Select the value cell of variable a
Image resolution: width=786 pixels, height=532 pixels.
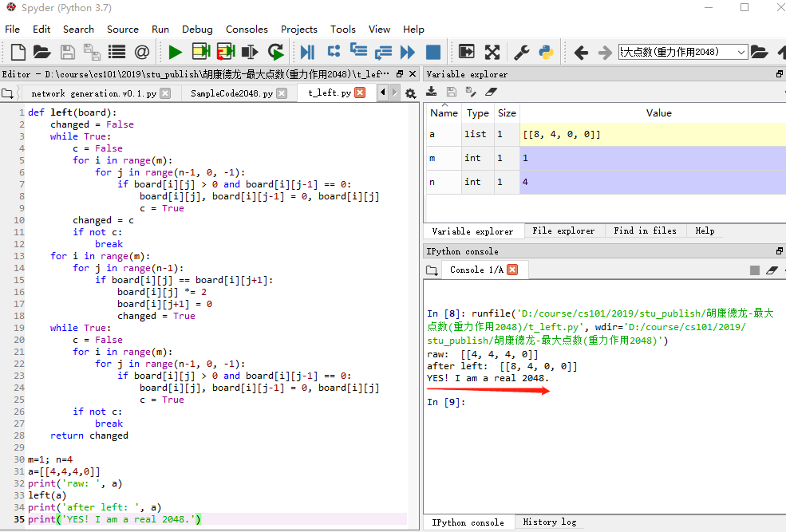coord(653,134)
